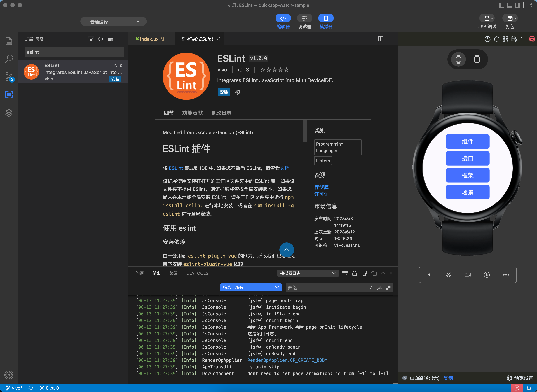Select the square watch device
The image size is (537, 392).
click(x=477, y=59)
